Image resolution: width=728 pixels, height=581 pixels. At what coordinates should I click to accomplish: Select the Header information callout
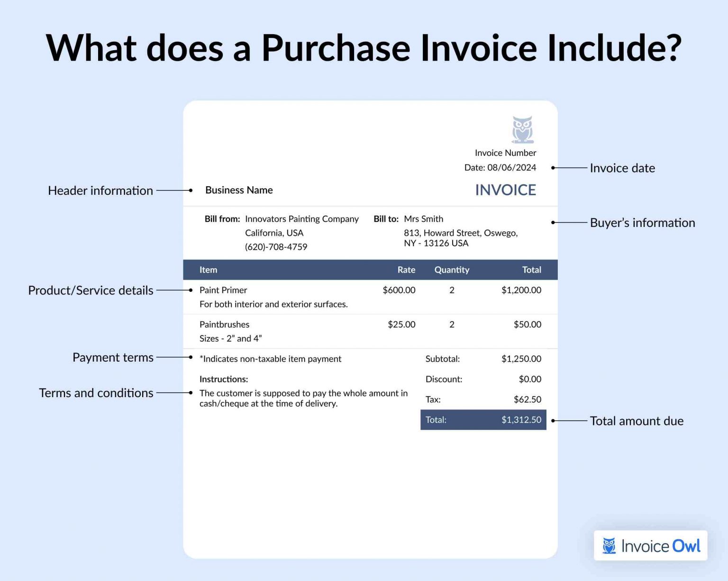(x=100, y=191)
